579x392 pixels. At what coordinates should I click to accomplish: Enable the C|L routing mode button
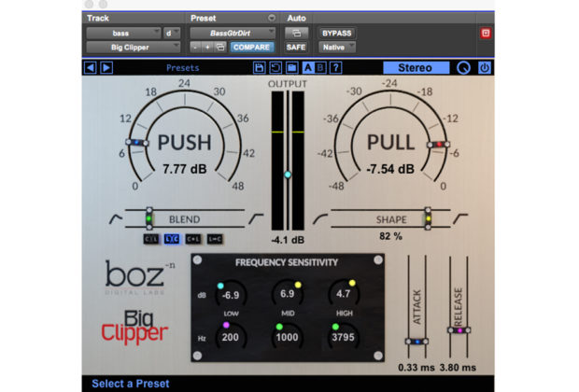click(x=150, y=239)
